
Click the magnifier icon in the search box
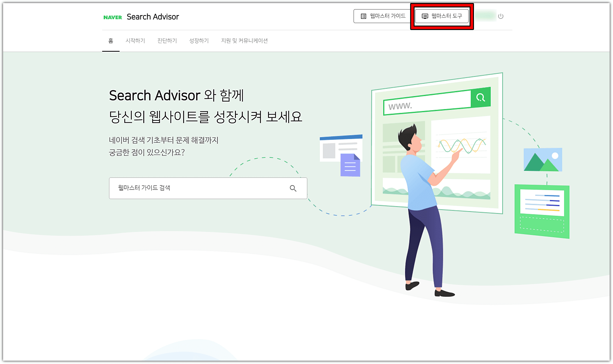[x=293, y=188]
